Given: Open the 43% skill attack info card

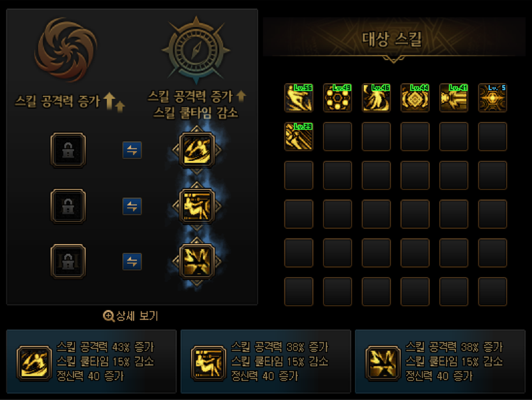Looking at the screenshot, I should pyautogui.click(x=91, y=361).
